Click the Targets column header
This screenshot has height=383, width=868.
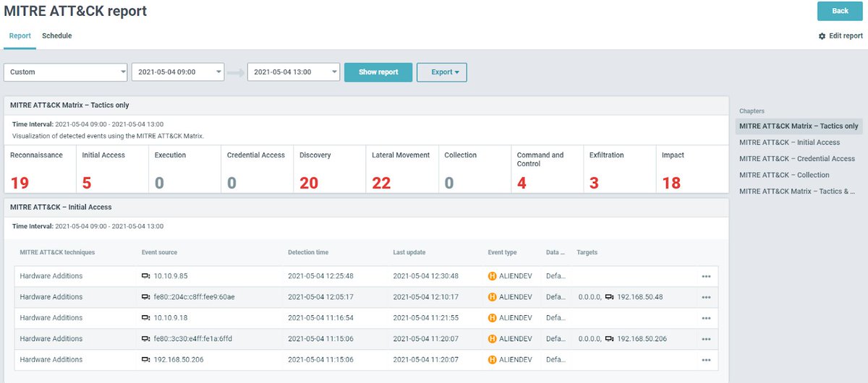(x=587, y=253)
